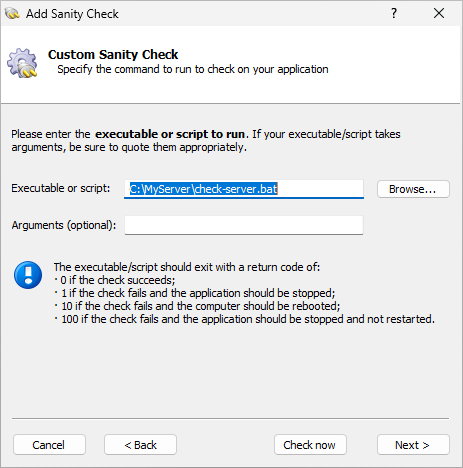Click the blue exclamation info icon
The image size is (463, 468).
click(x=28, y=275)
